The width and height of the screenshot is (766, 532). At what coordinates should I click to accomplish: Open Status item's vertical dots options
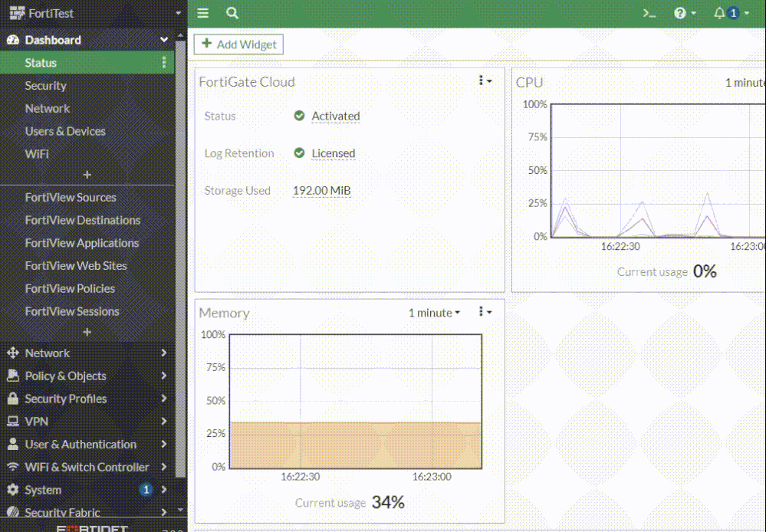click(x=164, y=63)
